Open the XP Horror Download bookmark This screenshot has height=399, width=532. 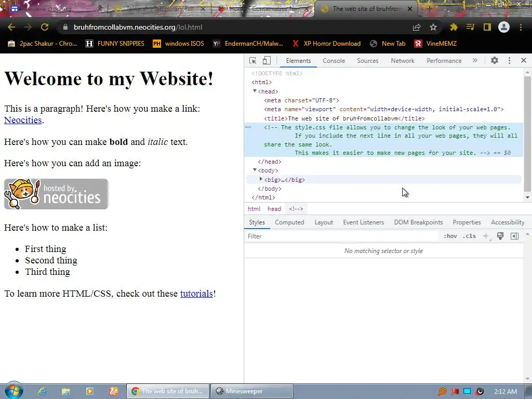pyautogui.click(x=326, y=44)
